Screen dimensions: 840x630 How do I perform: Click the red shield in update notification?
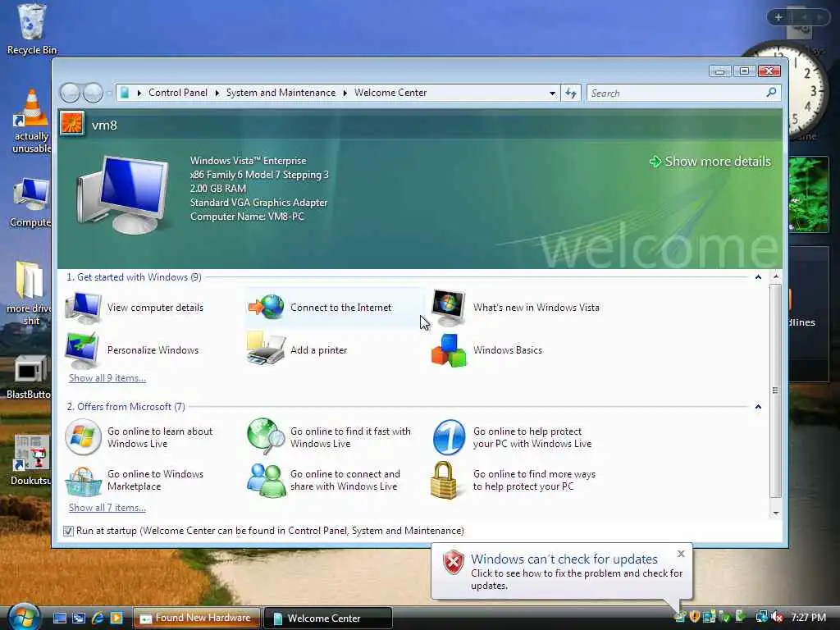[453, 563]
